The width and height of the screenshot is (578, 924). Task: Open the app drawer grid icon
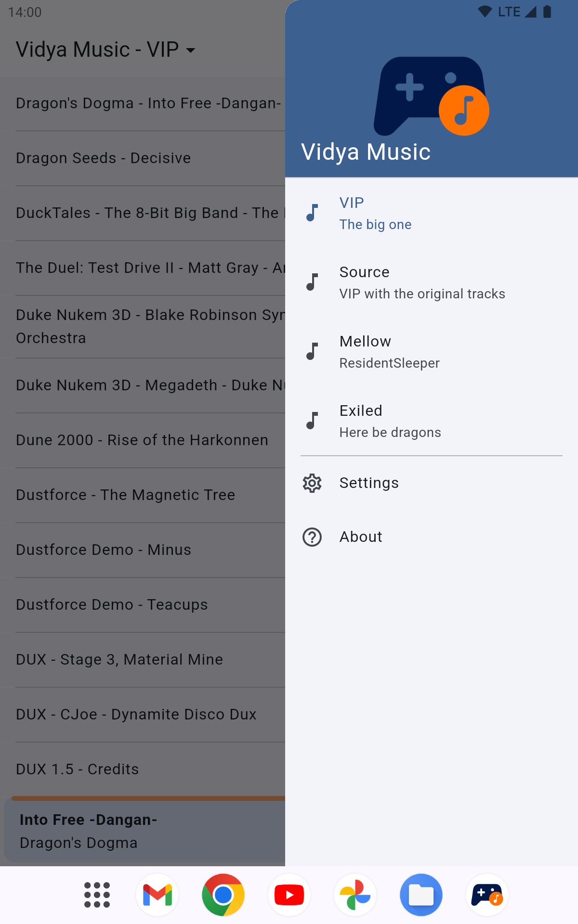[x=97, y=895]
